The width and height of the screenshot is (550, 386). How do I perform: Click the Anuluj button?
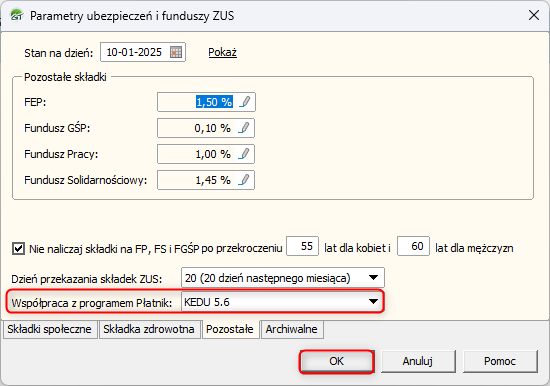coord(418,361)
